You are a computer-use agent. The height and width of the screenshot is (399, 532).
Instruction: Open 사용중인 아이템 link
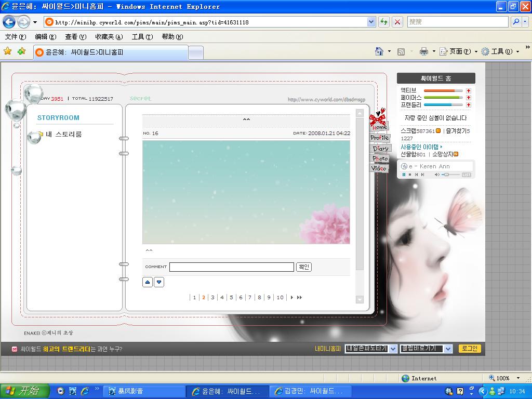pos(421,147)
